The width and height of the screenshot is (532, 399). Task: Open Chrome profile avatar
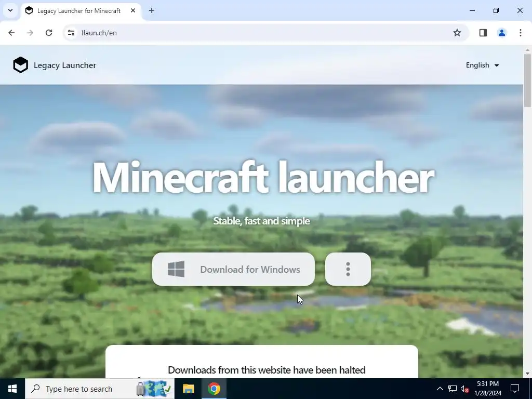502,33
